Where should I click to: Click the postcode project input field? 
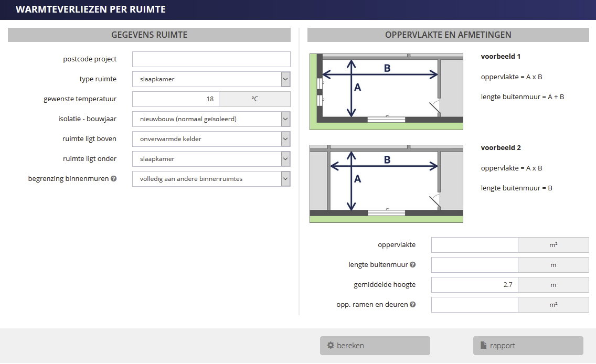click(211, 59)
